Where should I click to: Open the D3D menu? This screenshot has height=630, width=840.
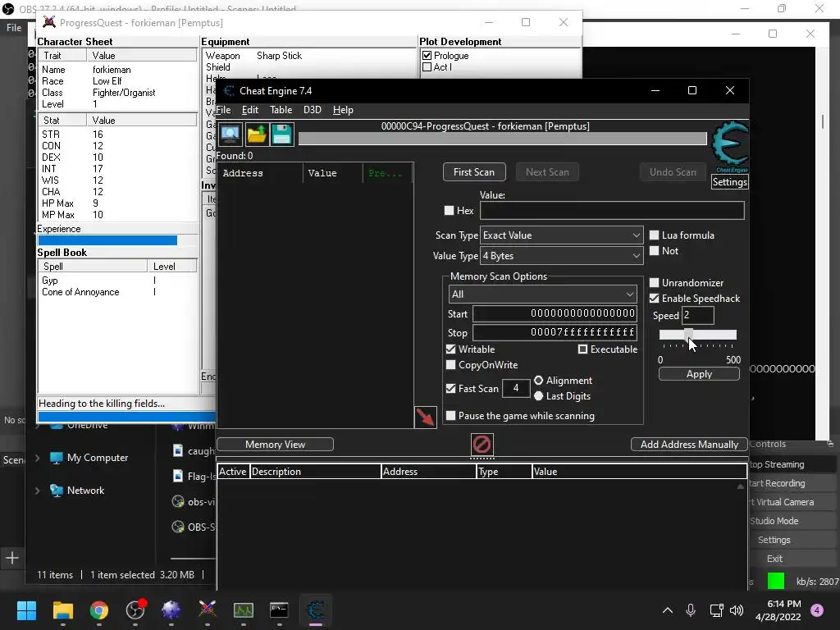[313, 110]
